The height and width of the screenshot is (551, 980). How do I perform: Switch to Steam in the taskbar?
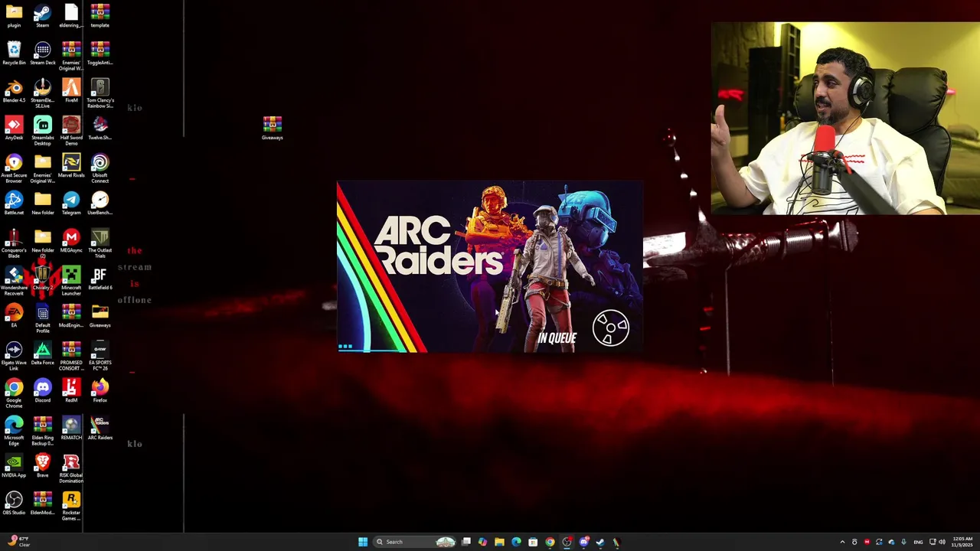[600, 542]
